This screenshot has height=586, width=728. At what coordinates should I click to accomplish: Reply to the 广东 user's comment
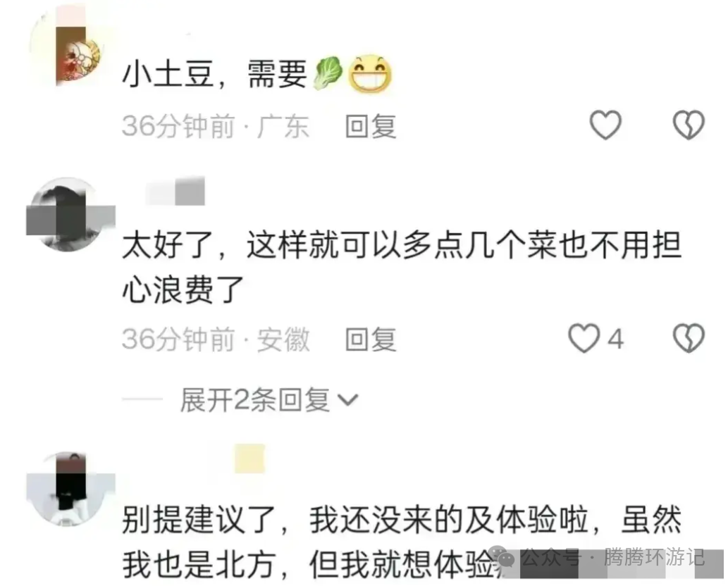tap(371, 126)
